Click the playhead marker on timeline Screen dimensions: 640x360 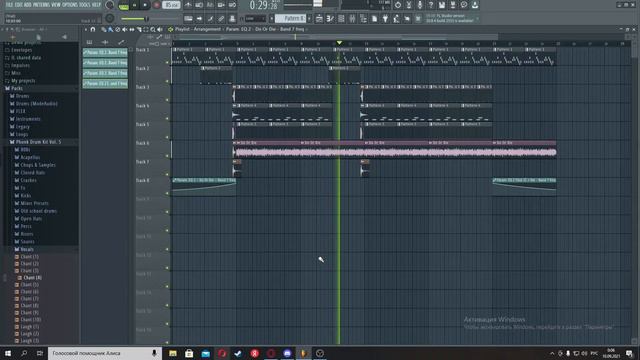(x=339, y=42)
